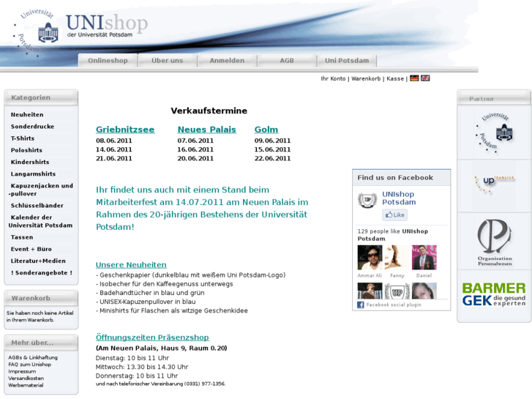
Task: Select the Schlüsselbänder category
Action: (x=37, y=206)
